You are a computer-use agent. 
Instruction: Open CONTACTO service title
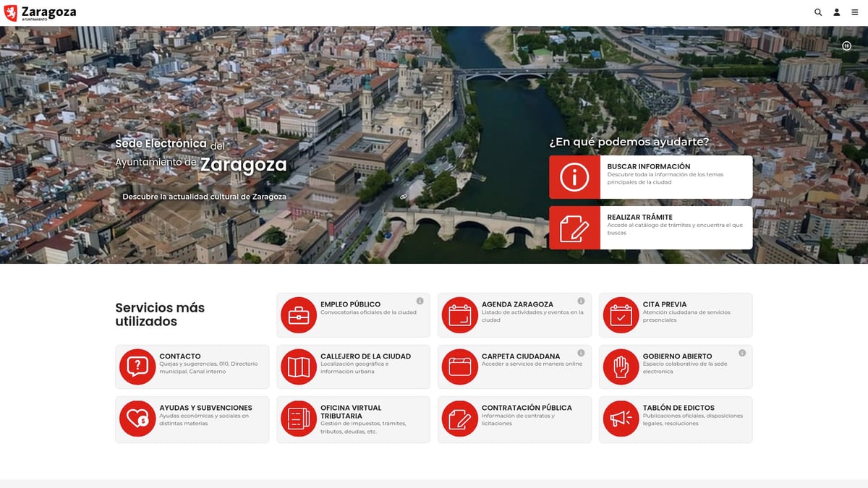pos(180,356)
